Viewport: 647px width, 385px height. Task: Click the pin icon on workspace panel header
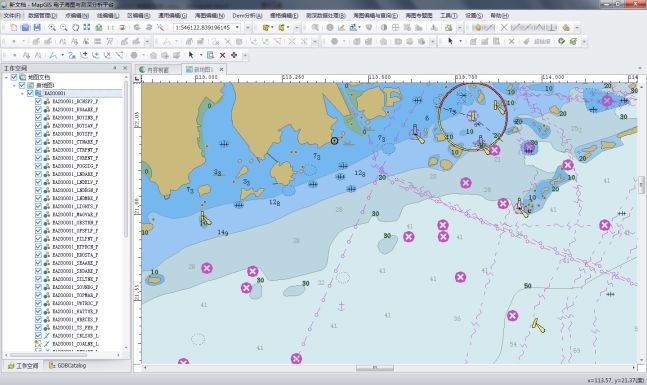[115, 68]
